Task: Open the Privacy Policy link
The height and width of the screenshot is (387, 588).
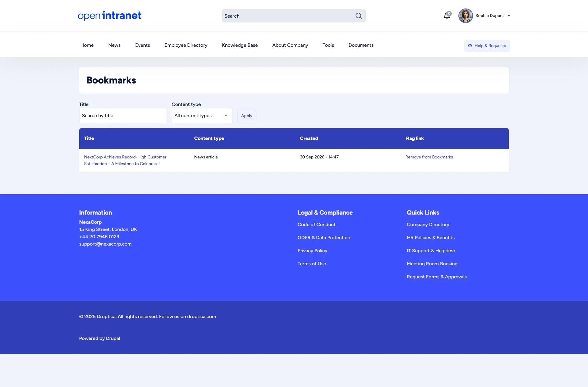Action: (312, 251)
